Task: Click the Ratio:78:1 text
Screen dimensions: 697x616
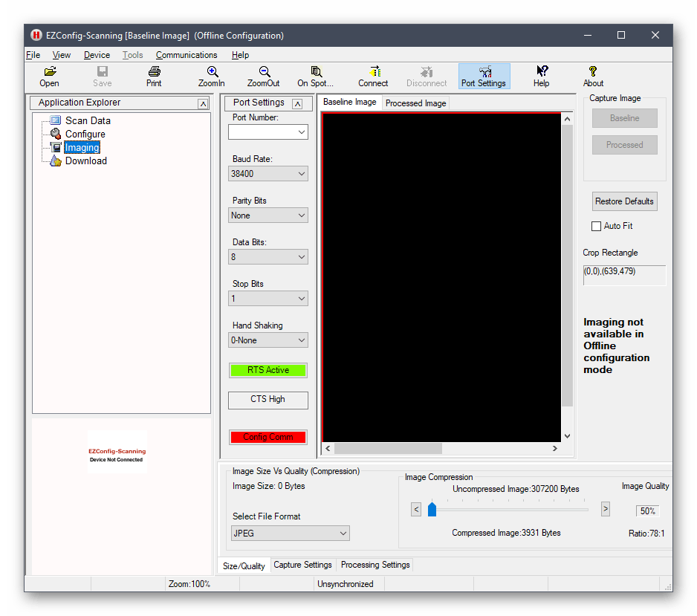Action: coord(646,534)
